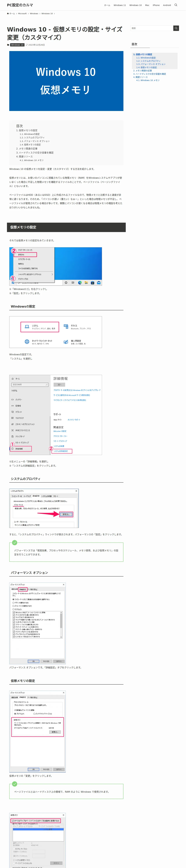
Task: Click the dark 仮想メモリの設定 section heading bar
Action: (x=66, y=227)
